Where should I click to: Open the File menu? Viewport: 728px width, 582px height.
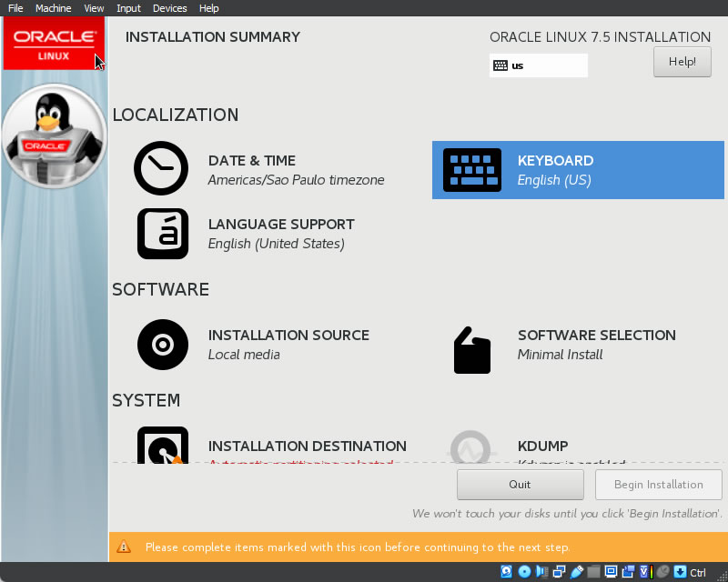click(x=15, y=8)
